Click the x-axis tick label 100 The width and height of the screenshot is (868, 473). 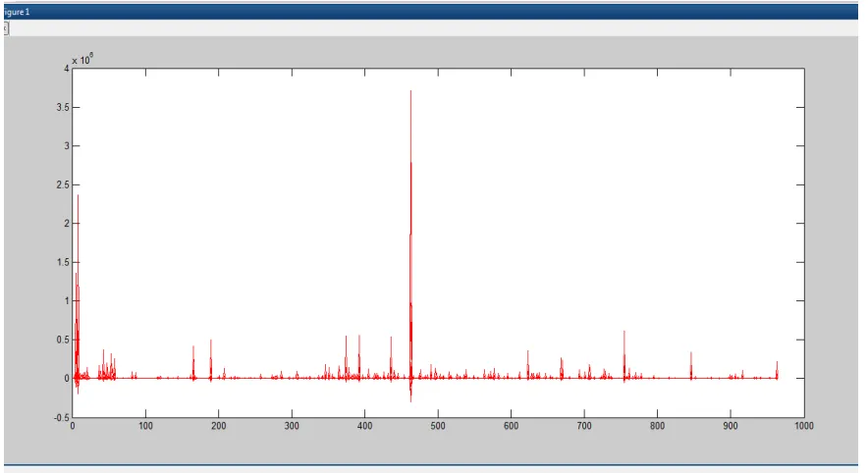pos(145,426)
